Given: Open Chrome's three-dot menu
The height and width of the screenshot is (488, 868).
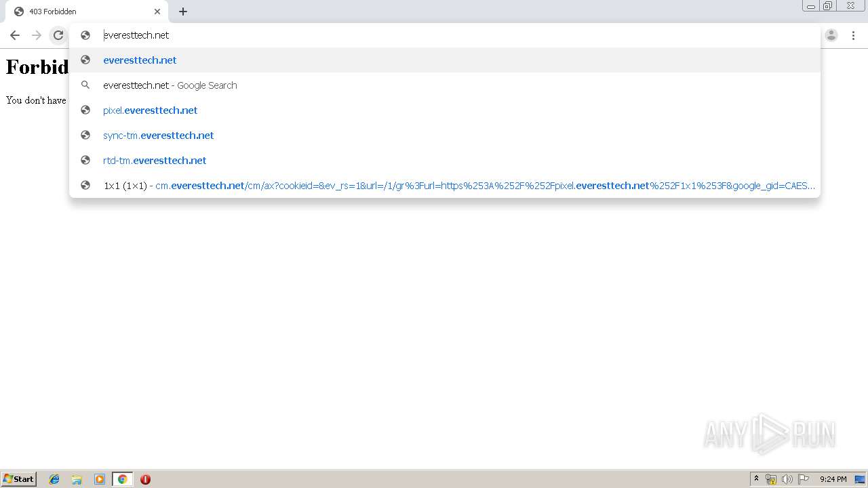Looking at the screenshot, I should point(853,35).
